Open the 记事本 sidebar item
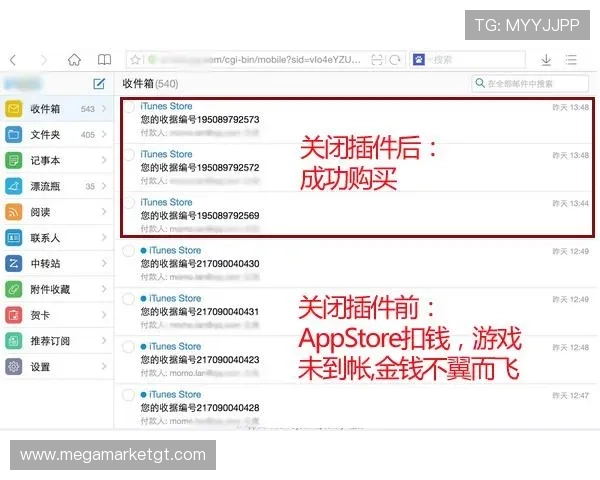The image size is (600, 480). pos(57,160)
